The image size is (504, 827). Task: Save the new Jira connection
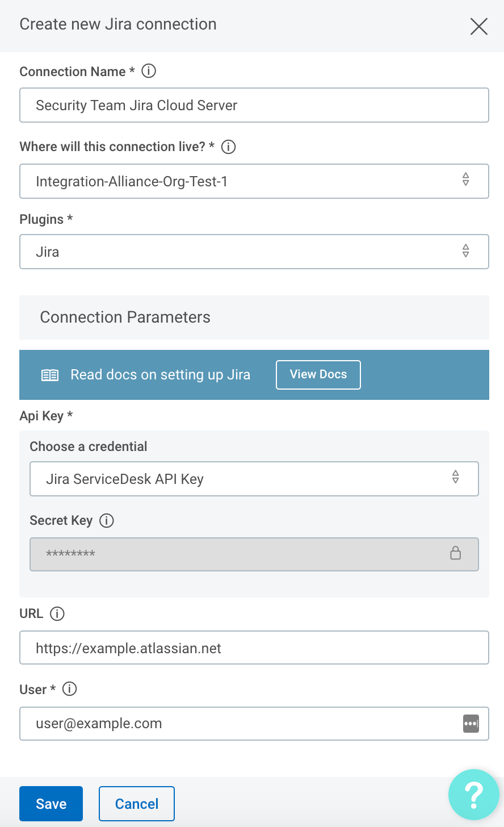tap(51, 804)
